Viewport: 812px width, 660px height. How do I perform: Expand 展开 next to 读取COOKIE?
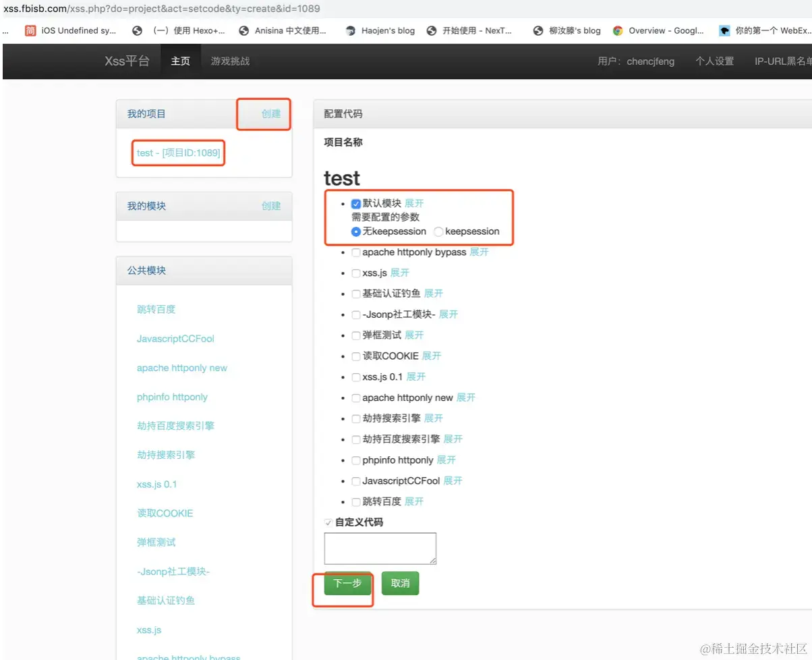pos(432,356)
